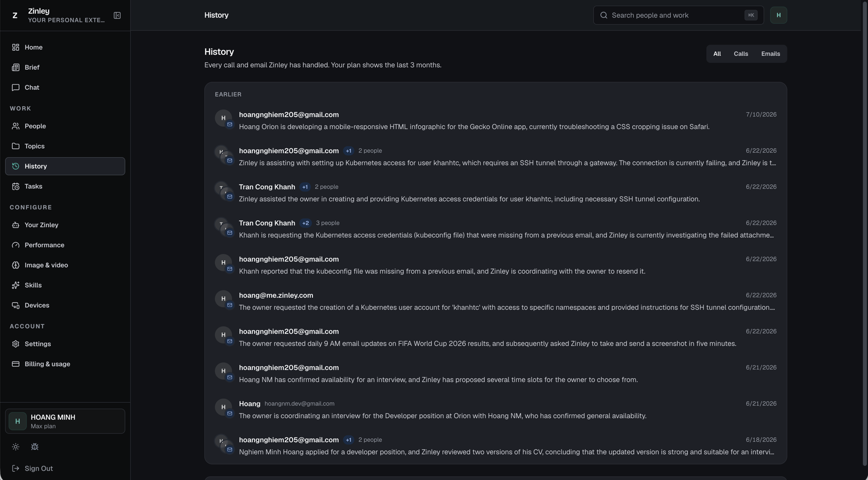Navigate to Topics

coord(65,146)
